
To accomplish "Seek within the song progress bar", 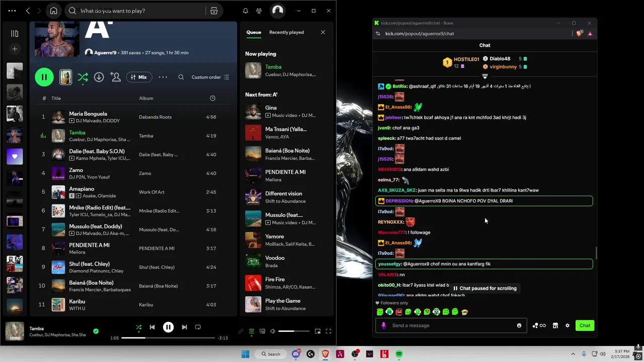I will 168,338.
